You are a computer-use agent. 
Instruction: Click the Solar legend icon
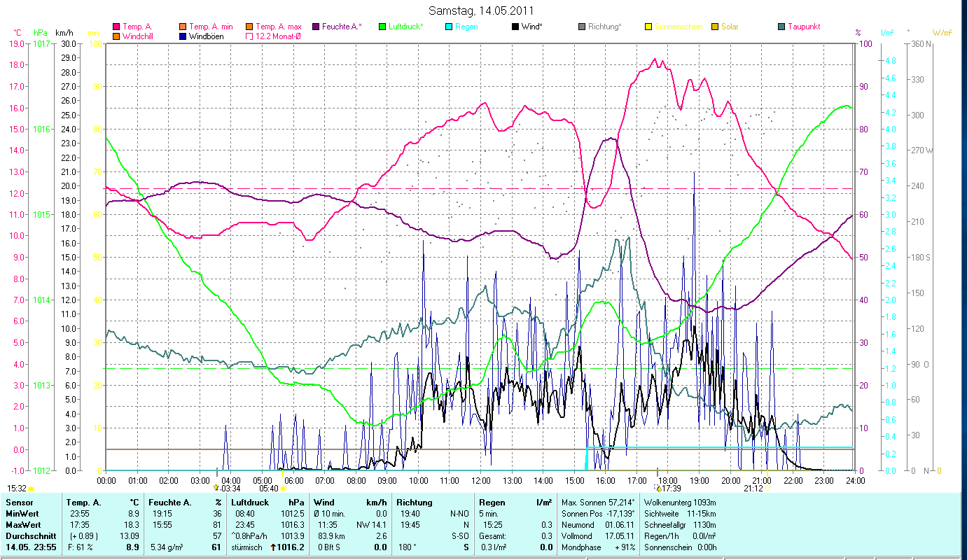715,27
